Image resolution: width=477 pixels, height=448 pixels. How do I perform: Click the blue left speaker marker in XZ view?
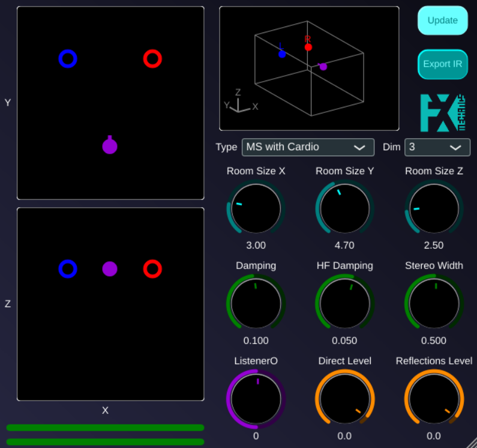[68, 268]
